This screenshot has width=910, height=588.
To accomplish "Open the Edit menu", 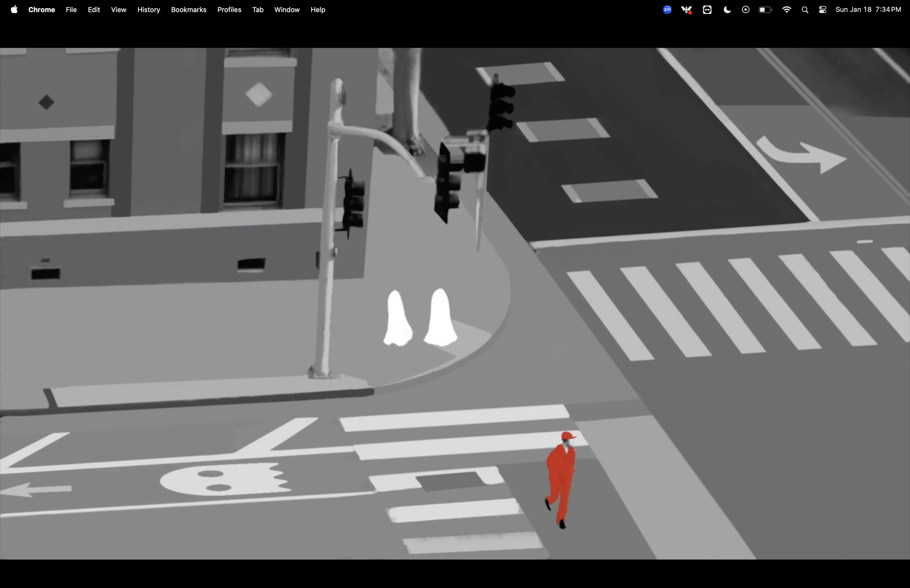I will 94,10.
